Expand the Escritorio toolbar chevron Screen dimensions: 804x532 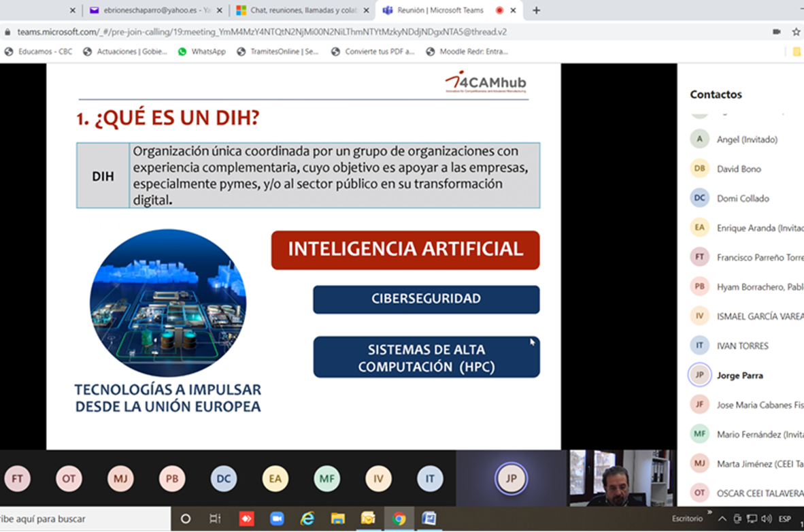point(709,513)
